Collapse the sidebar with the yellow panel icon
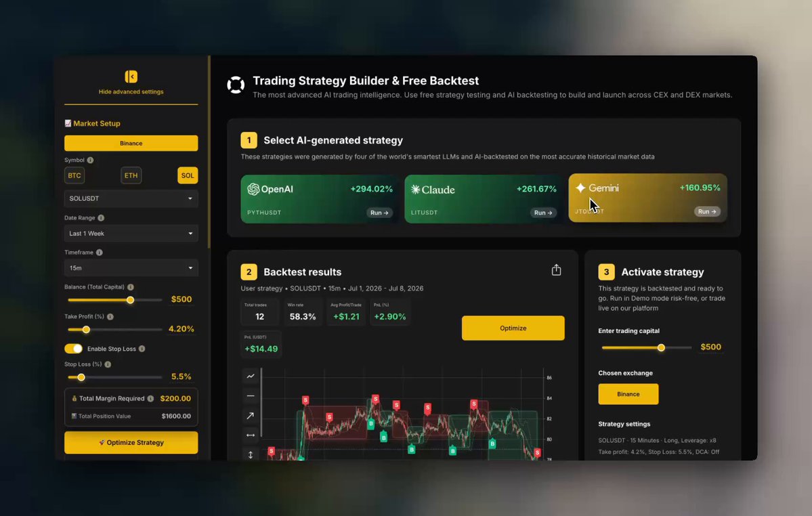Image resolution: width=812 pixels, height=516 pixels. [x=131, y=77]
